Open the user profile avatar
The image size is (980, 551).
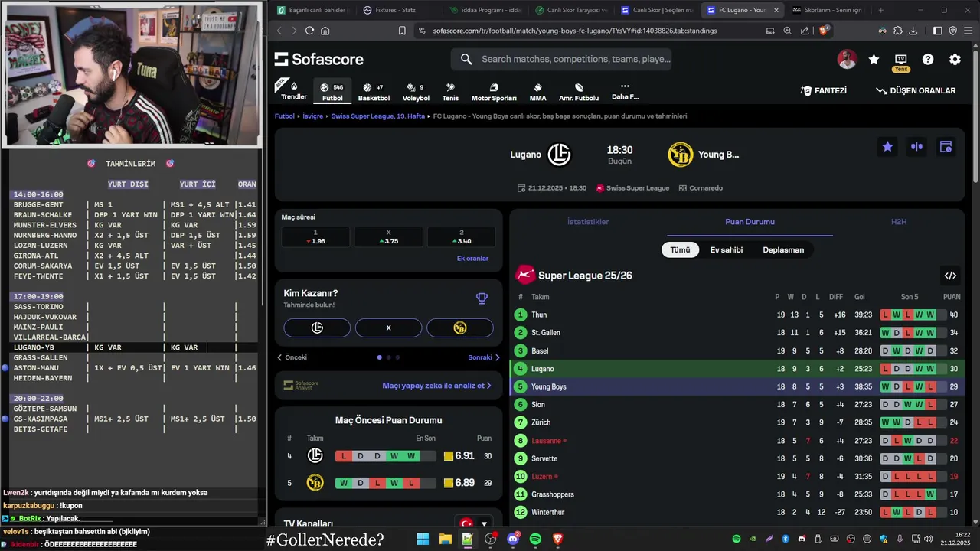(x=847, y=59)
